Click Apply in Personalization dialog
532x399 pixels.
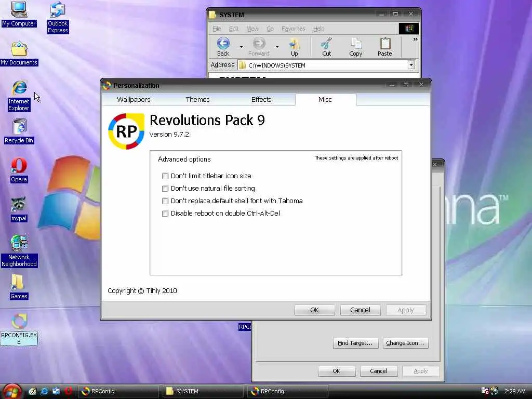click(406, 310)
